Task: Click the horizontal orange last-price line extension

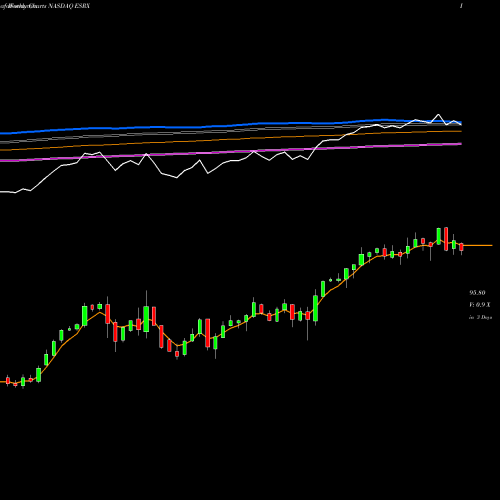Action: click(x=477, y=245)
